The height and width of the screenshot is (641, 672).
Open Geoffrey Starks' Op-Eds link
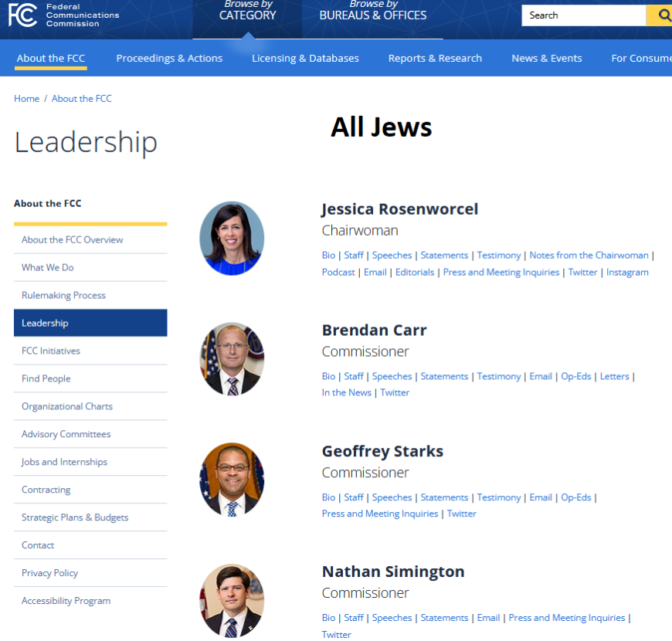[576, 497]
